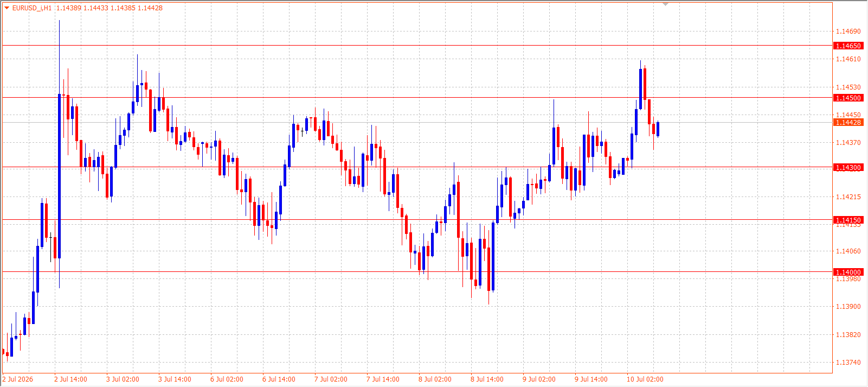Viewport: 868px width, 387px height.
Task: Click the 10 Jul 02:00 time label
Action: (645, 379)
